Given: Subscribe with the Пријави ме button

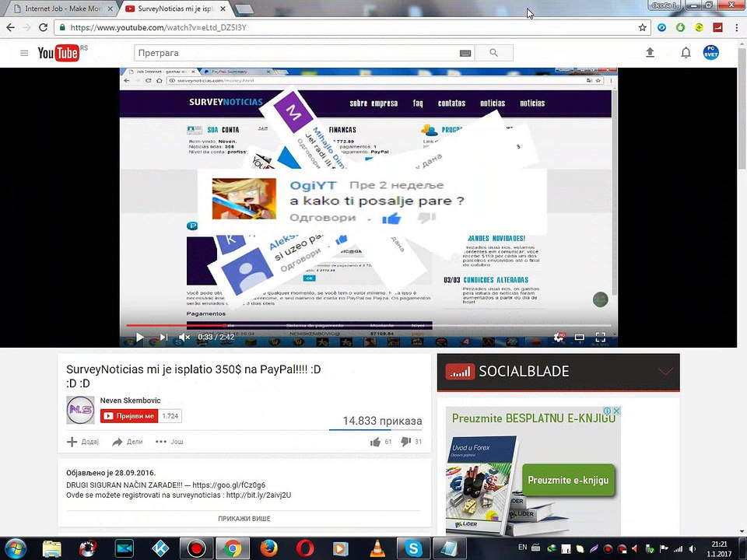Looking at the screenshot, I should (129, 415).
